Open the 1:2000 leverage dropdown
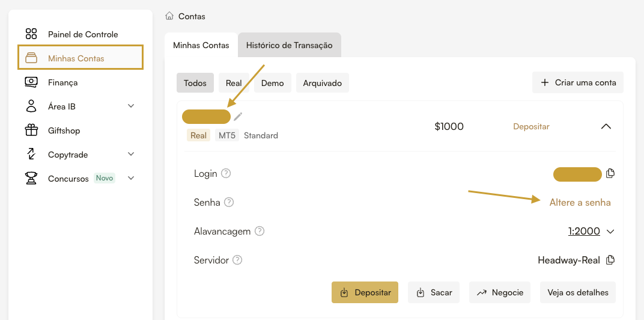644x320 pixels. point(592,232)
